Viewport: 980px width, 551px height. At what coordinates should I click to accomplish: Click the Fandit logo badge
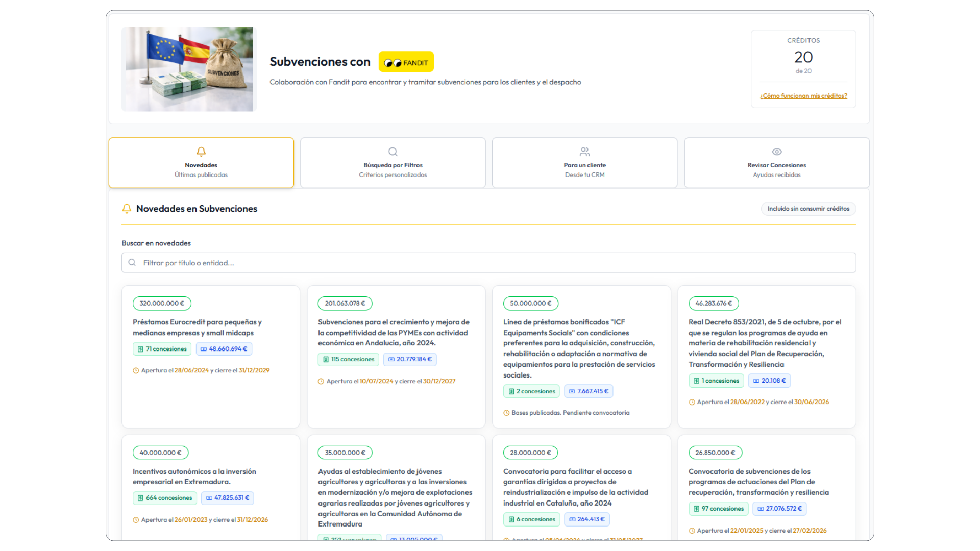[x=406, y=62]
